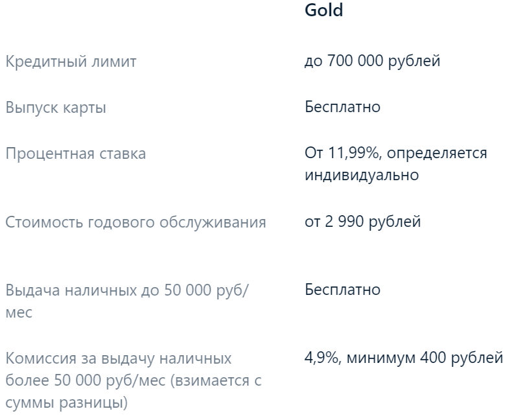The image size is (508, 420).
Task: Select the 'Выпуск карты' label
Action: pos(56,108)
